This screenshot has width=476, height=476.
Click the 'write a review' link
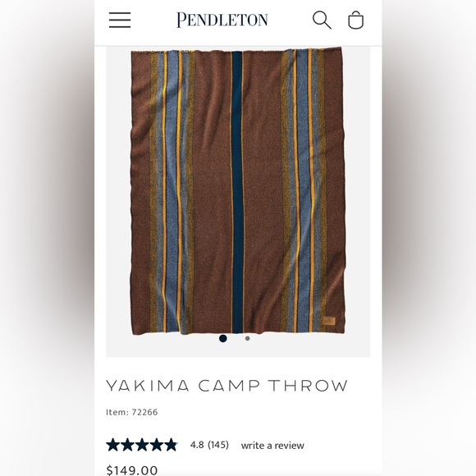point(272,446)
